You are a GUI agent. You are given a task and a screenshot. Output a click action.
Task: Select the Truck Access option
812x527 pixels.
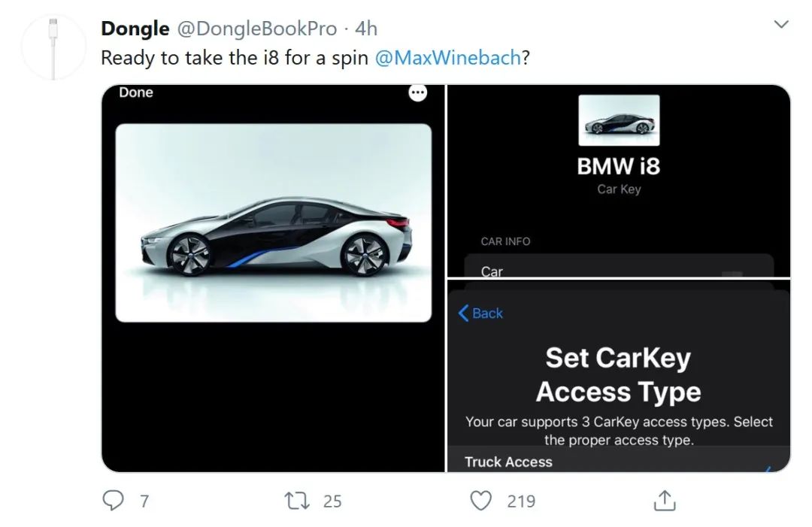508,462
